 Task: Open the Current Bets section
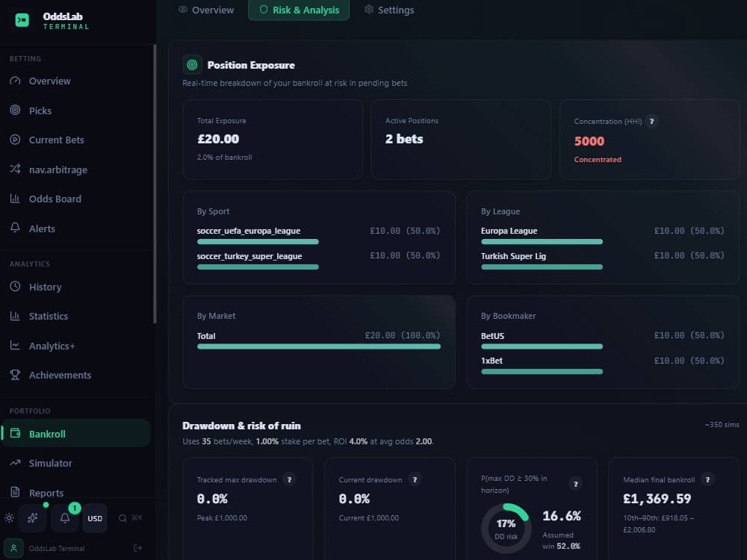(x=57, y=140)
